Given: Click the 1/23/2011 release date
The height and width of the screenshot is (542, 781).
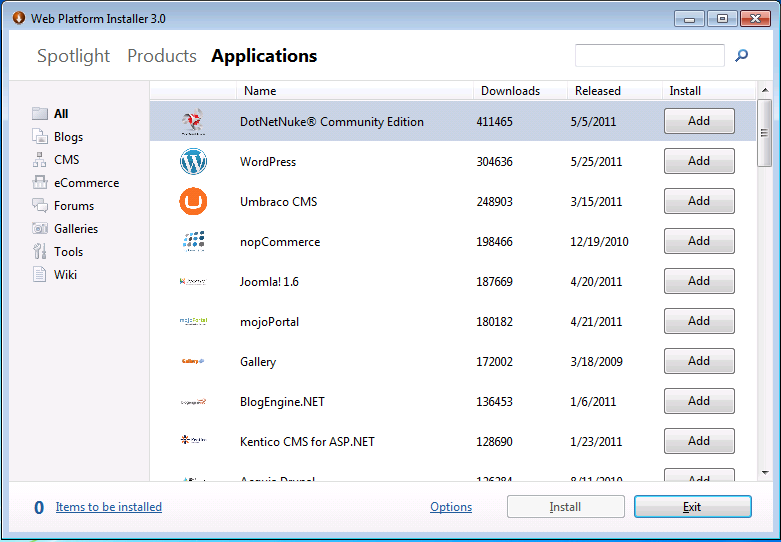Looking at the screenshot, I should 596,442.
